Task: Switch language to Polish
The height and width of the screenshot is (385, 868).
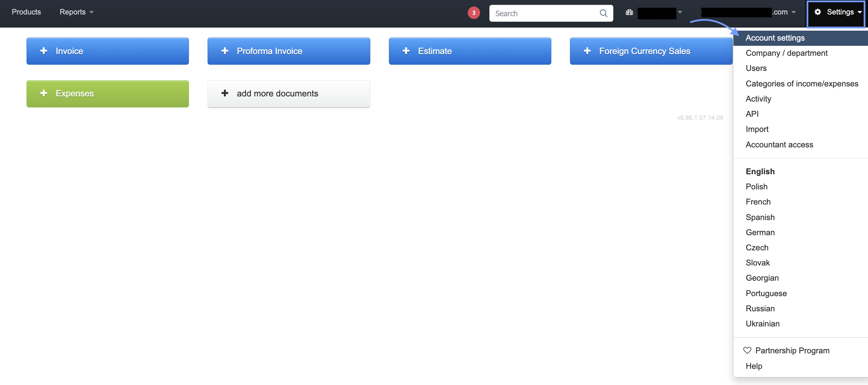Action: pyautogui.click(x=756, y=187)
